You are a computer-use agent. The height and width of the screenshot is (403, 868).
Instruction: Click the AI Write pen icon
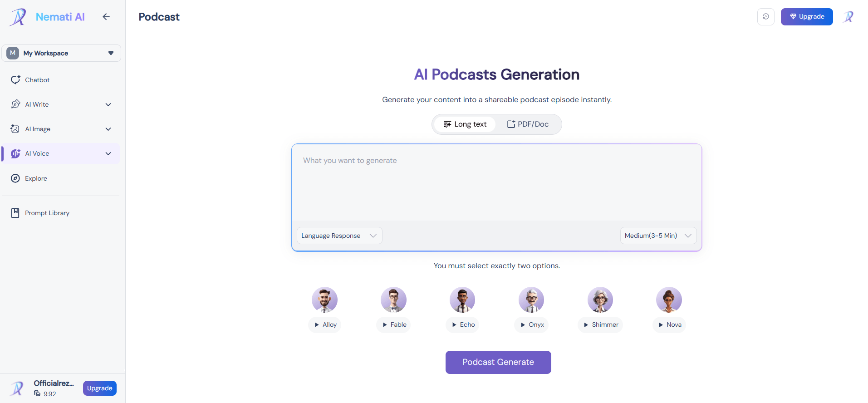15,104
